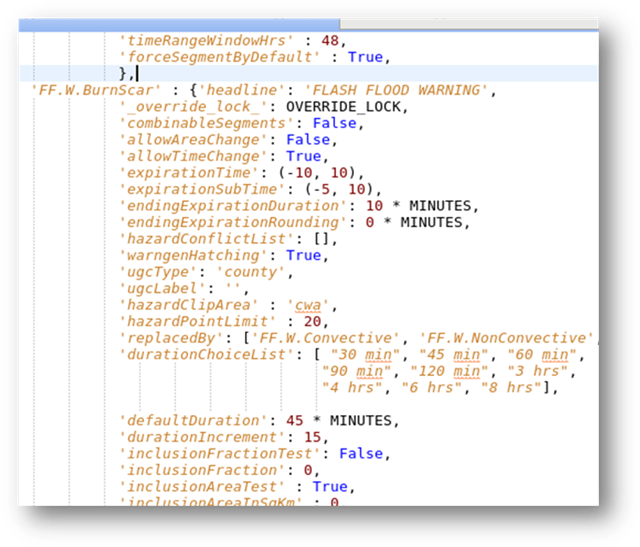Click the 'FLASH FLOOD WARNING' headline string

coord(397,90)
